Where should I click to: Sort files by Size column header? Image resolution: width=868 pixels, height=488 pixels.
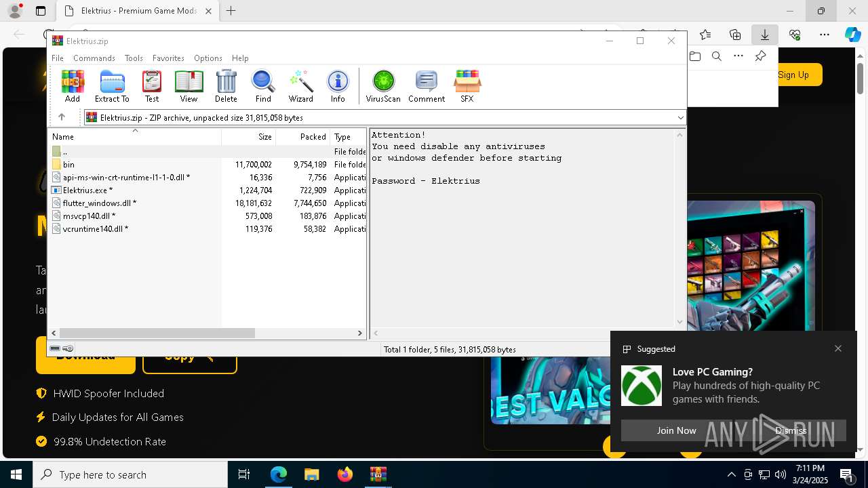[x=249, y=136]
